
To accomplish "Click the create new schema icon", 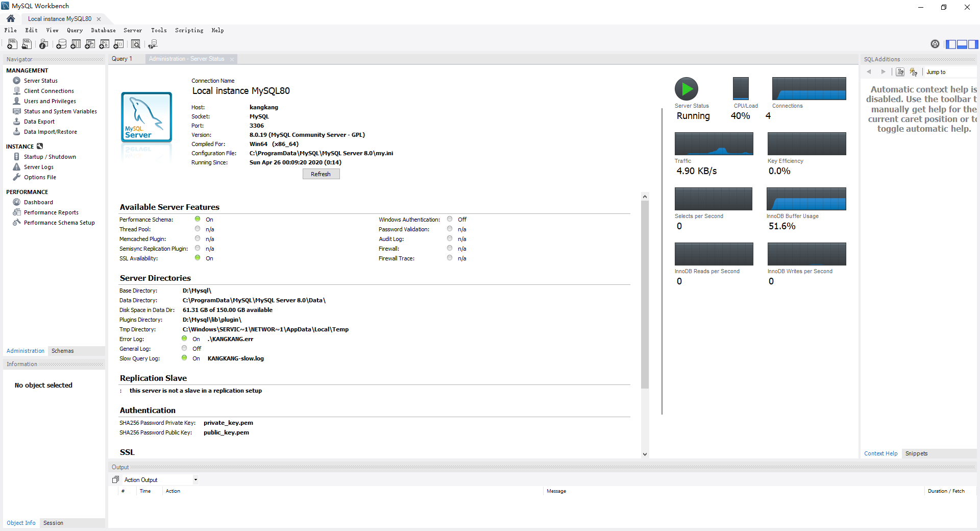I will point(61,44).
